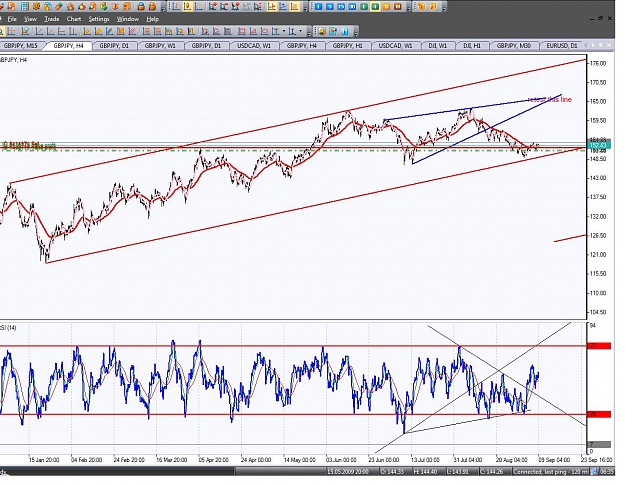Click the green current price label on the axis
Screen dimensions: 625x485
pos(598,145)
